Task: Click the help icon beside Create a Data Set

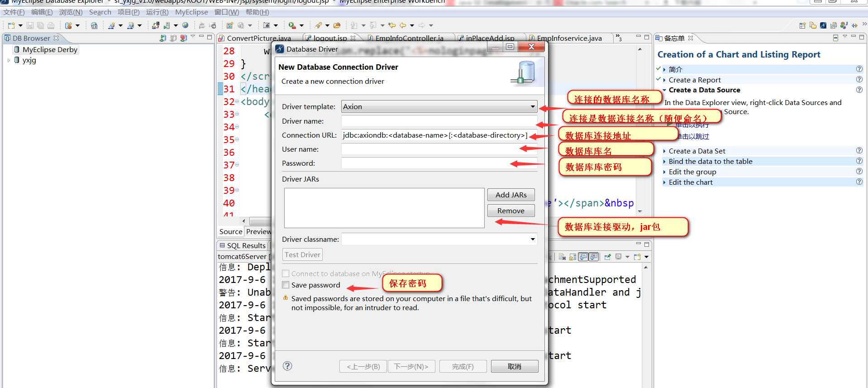Action: (859, 150)
